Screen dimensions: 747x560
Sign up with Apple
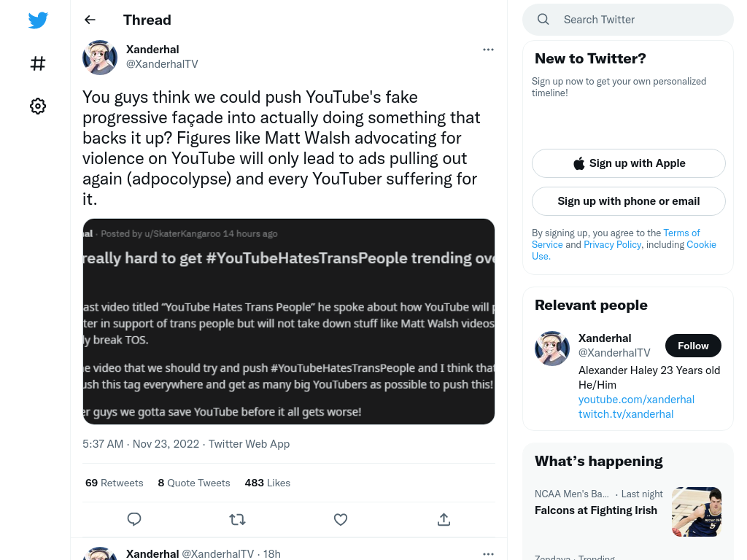coord(628,163)
